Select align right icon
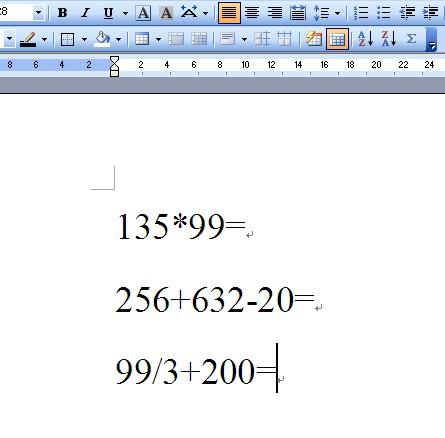445x438 pixels. 275,13
